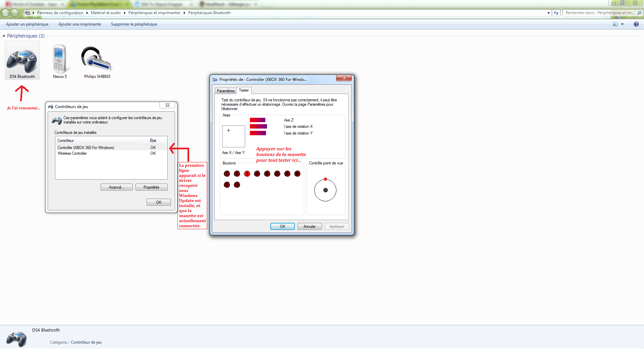
Task: Click the Forward navigation arrow
Action: [14, 13]
